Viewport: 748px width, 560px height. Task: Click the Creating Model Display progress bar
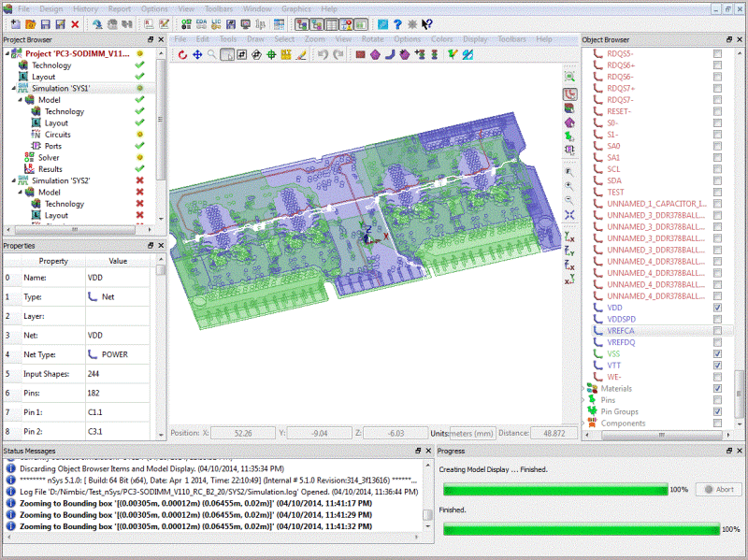pyautogui.click(x=555, y=489)
